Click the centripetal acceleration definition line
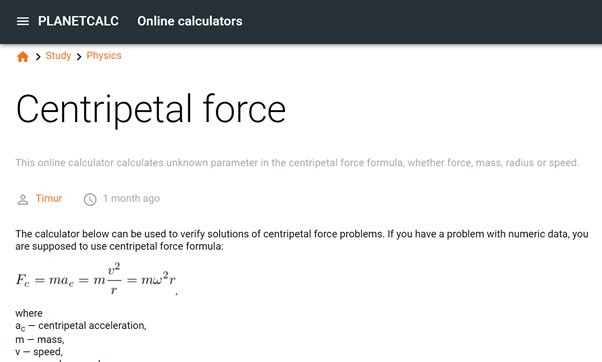The width and height of the screenshot is (602, 362). (81, 326)
